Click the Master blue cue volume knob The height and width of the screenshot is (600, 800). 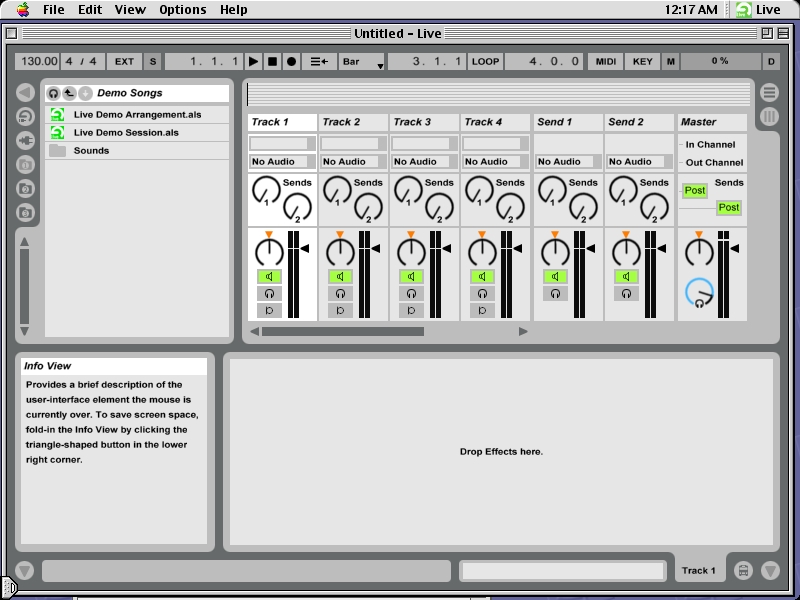point(699,292)
